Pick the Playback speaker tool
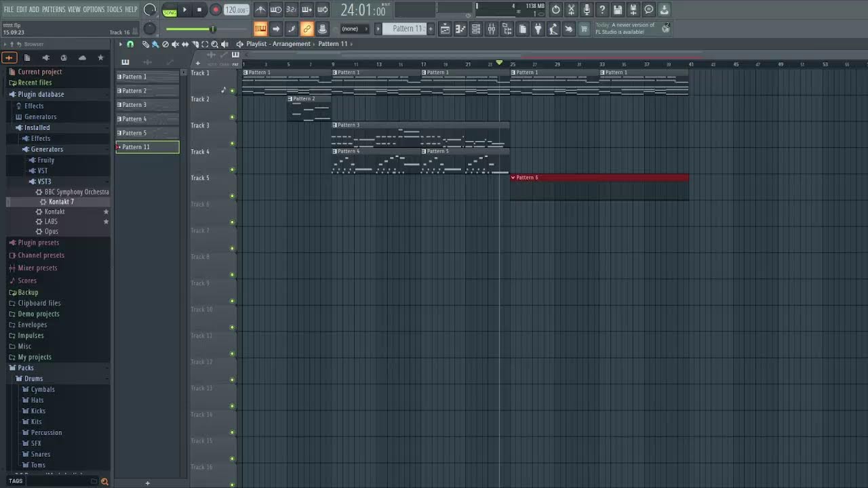Screen dimensions: 868x488 [x=225, y=44]
